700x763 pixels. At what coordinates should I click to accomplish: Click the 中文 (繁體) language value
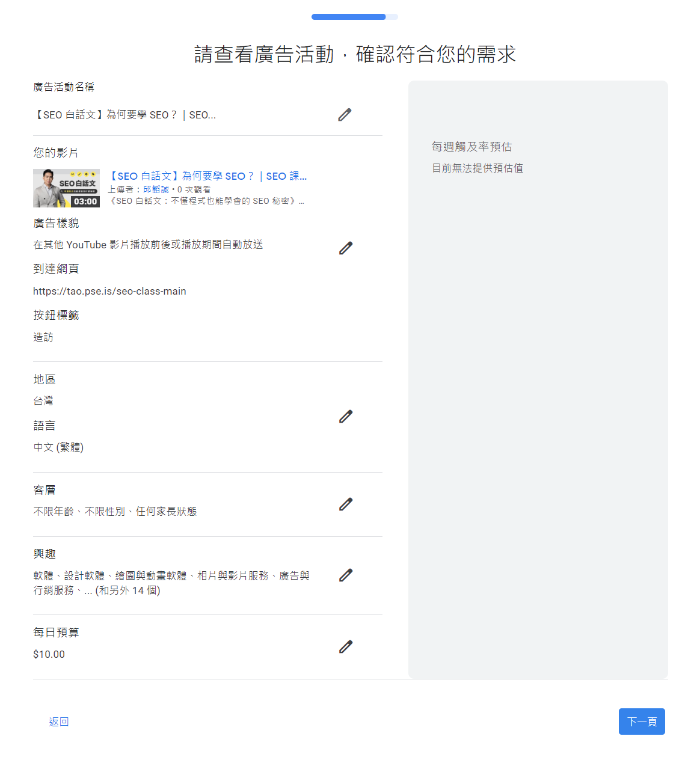[x=58, y=447]
